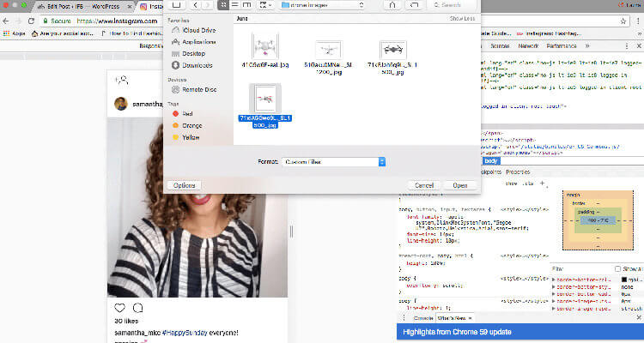Open the arrange items dropdown

point(265,5)
